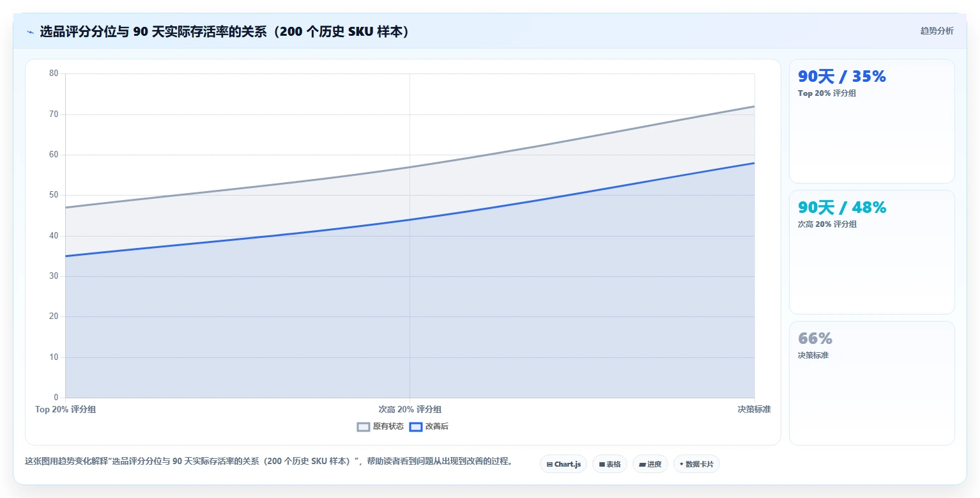This screenshot has height=498, width=980.
Task: Click the y-axis value 80
Action: click(54, 74)
